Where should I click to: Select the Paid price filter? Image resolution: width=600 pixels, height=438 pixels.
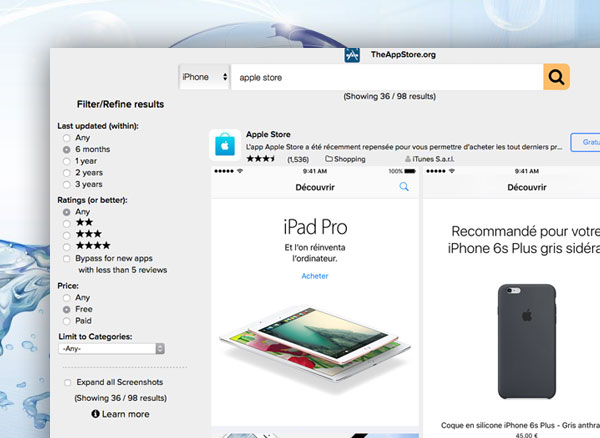tap(67, 321)
